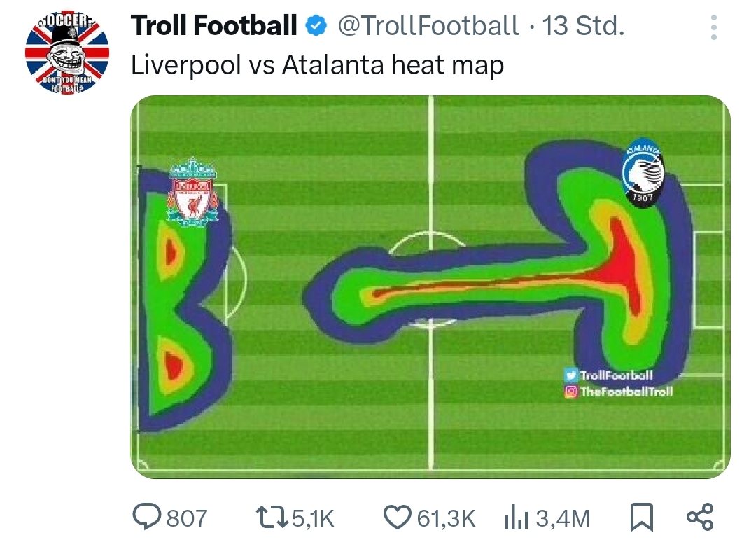756x547 pixels.
Task: Click the tweet text about heat map
Action: click(317, 65)
